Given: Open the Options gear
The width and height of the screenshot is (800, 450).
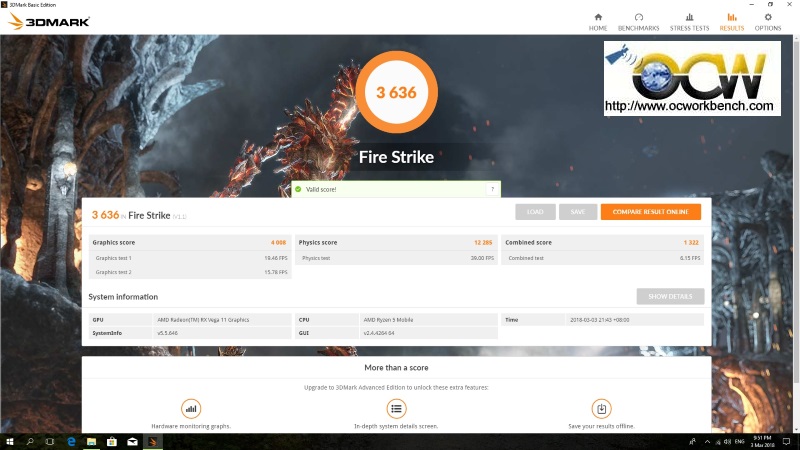Looking at the screenshot, I should tap(768, 17).
